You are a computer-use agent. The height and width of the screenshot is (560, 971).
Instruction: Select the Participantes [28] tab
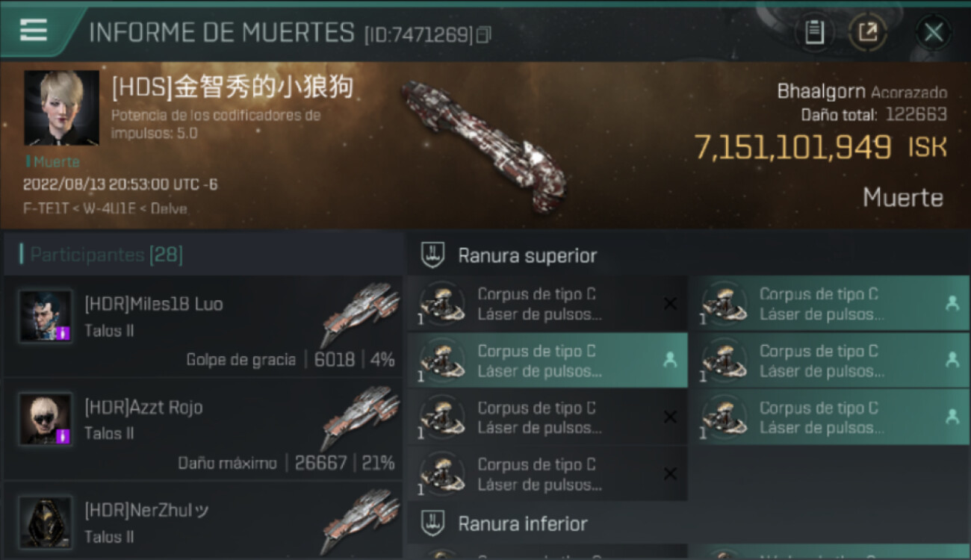click(x=106, y=255)
